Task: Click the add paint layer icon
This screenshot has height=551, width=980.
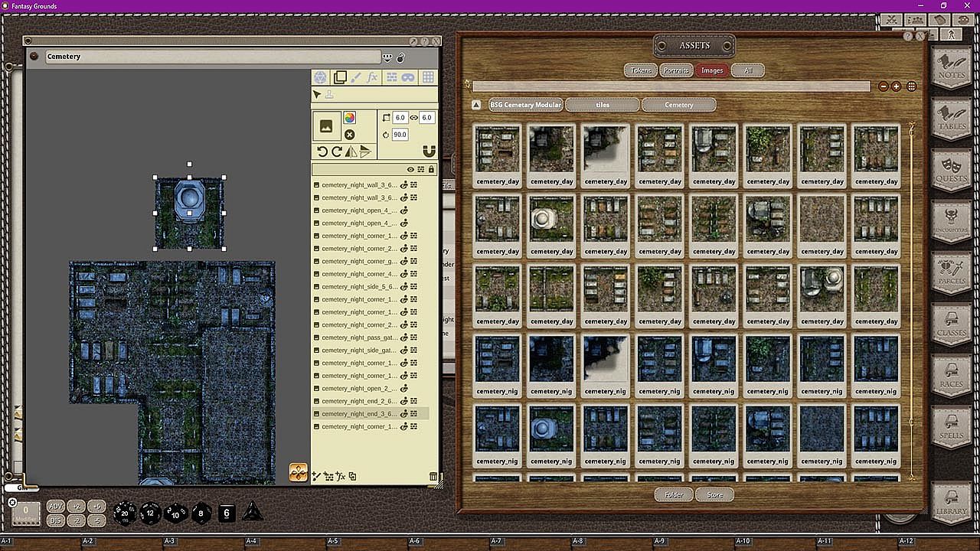Action: [316, 476]
